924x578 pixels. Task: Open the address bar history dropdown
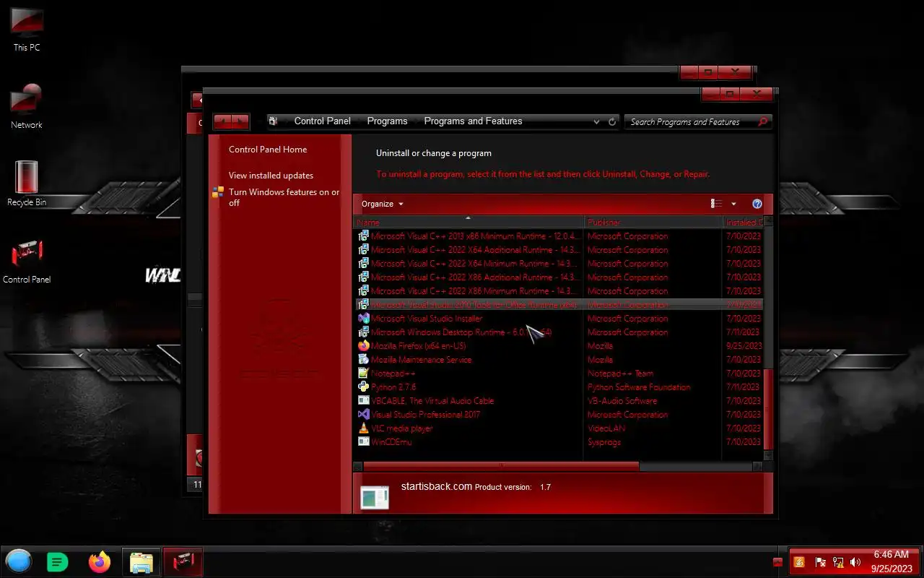(x=596, y=122)
